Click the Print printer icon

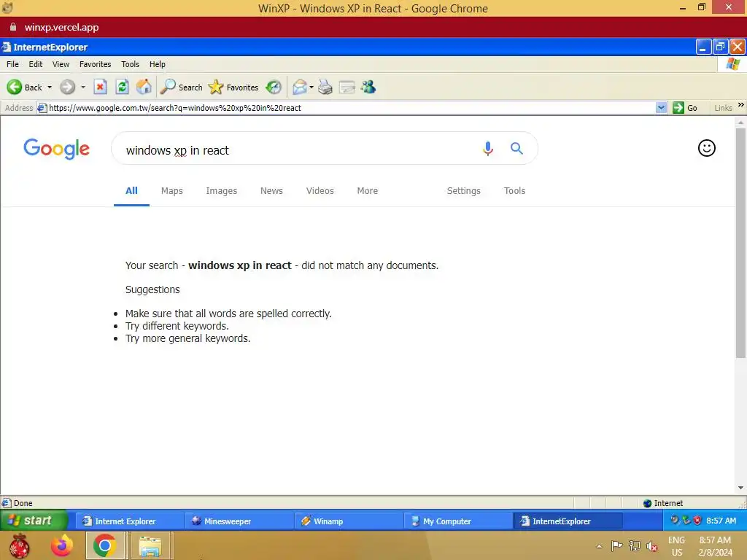pyautogui.click(x=325, y=87)
